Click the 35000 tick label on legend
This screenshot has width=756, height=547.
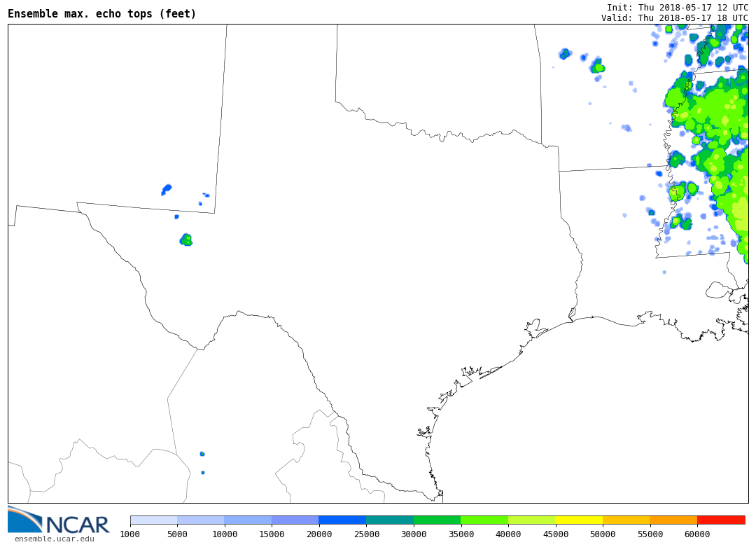click(x=461, y=534)
